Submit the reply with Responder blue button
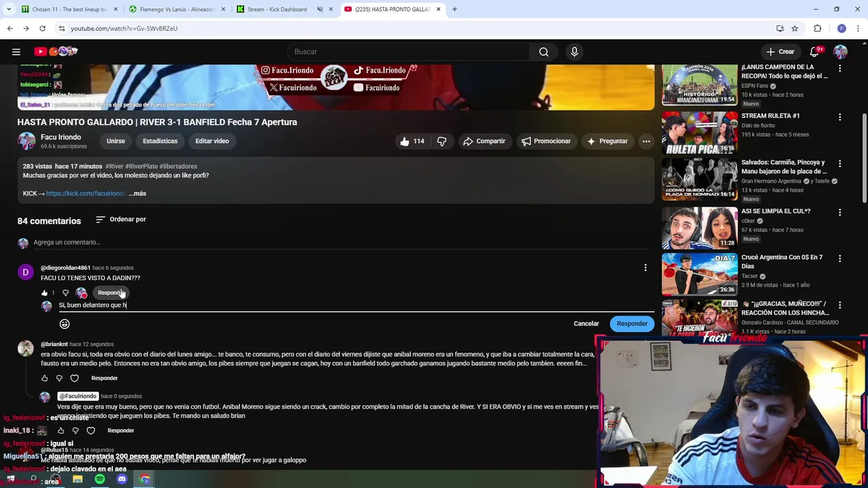The image size is (868, 488). point(632,324)
